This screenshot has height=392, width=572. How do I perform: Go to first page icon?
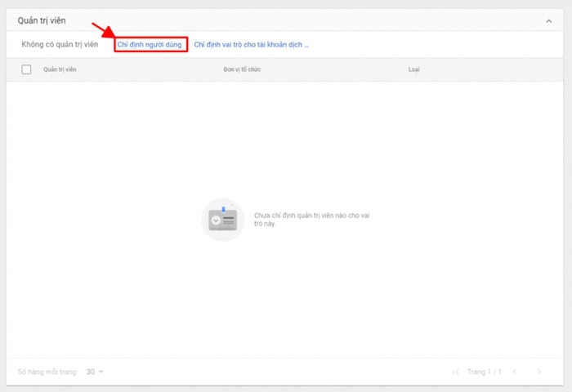click(455, 372)
